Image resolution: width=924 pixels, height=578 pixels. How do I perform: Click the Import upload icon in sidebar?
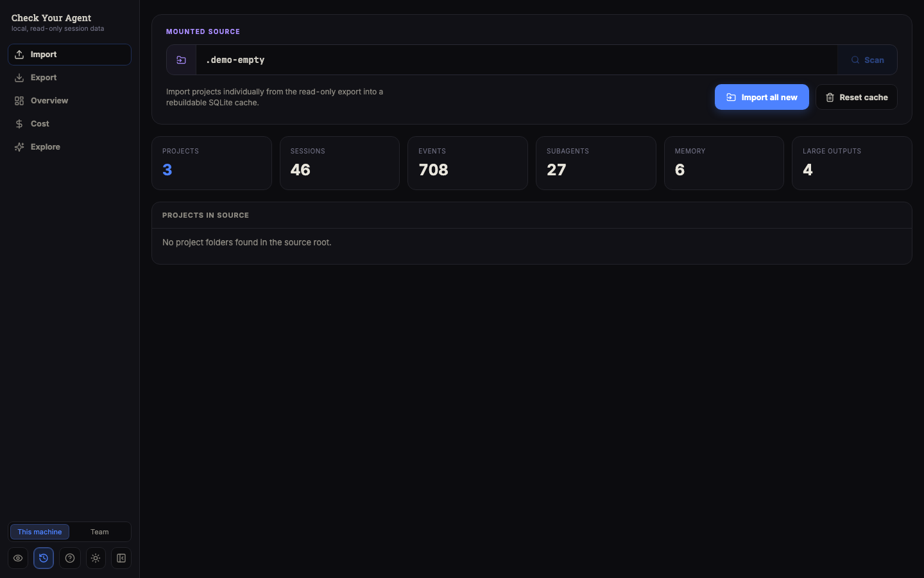[19, 55]
